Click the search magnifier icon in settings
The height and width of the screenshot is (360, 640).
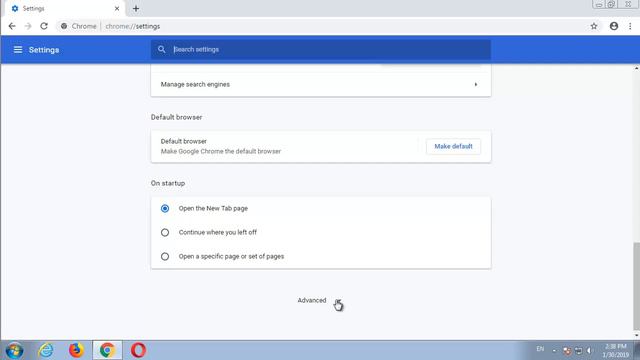pyautogui.click(x=162, y=49)
